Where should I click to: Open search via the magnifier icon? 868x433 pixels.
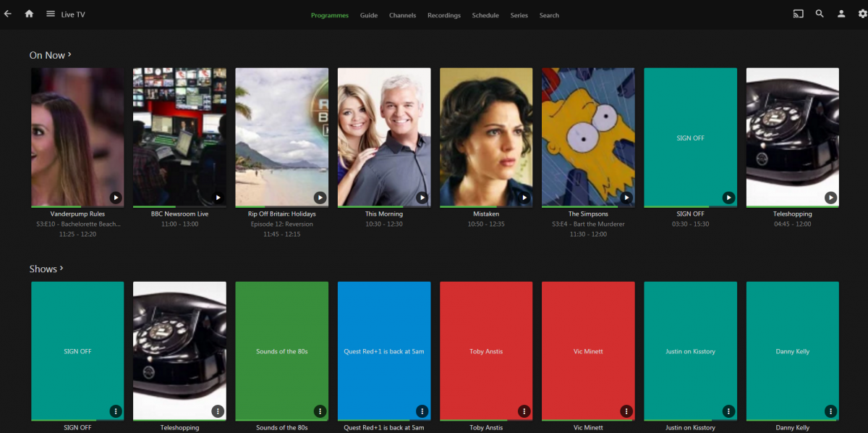[820, 14]
